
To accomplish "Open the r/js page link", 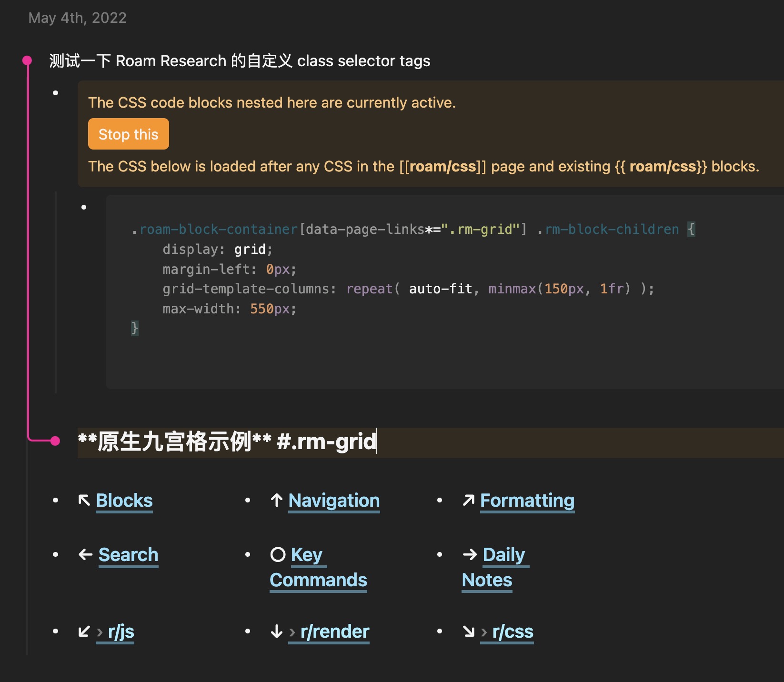I will [121, 632].
